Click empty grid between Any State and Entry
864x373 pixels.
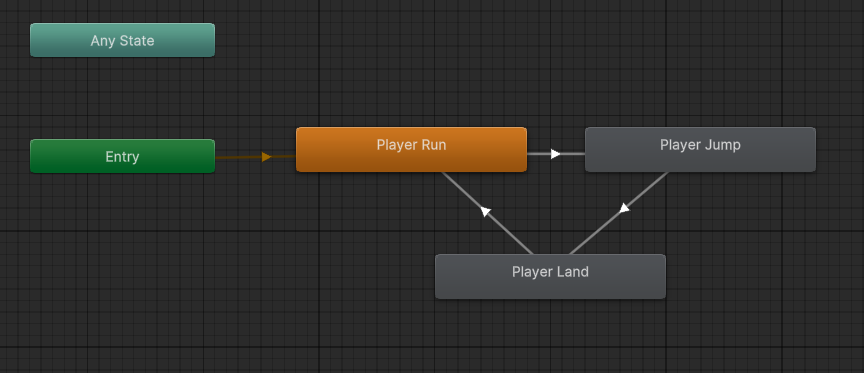pos(122,98)
